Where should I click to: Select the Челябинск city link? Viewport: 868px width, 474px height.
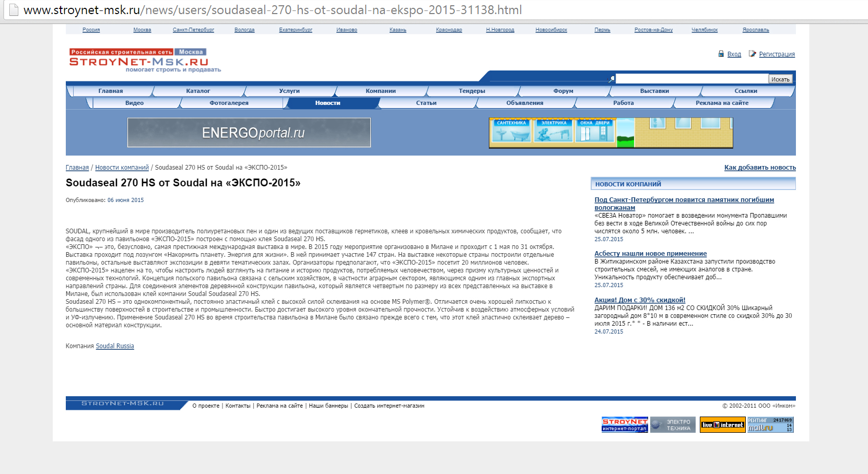pos(705,30)
